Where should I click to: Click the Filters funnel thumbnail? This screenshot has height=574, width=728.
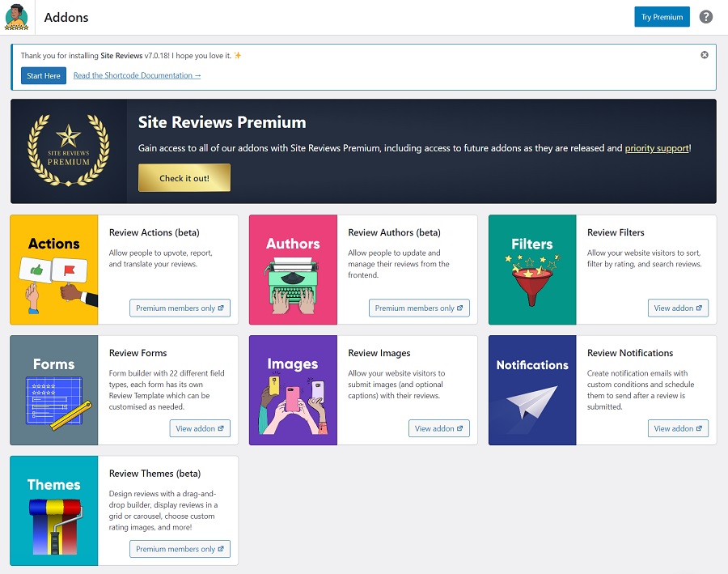point(532,270)
